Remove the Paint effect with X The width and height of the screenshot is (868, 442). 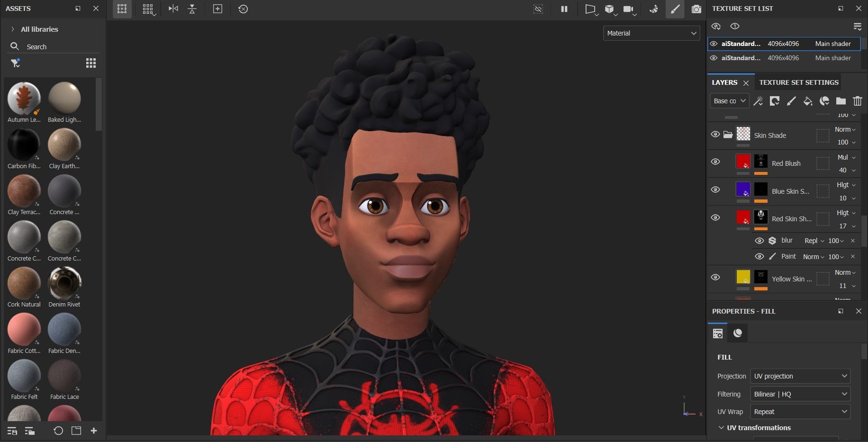coord(853,257)
